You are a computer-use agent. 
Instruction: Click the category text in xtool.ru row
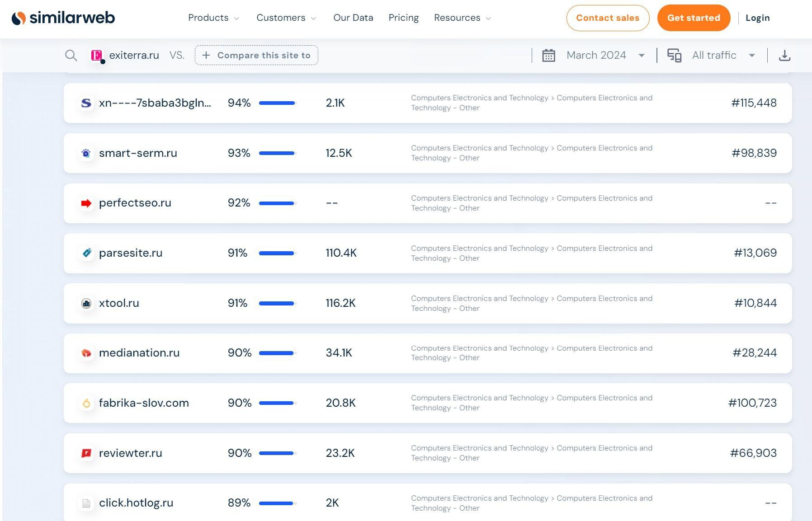tap(532, 303)
